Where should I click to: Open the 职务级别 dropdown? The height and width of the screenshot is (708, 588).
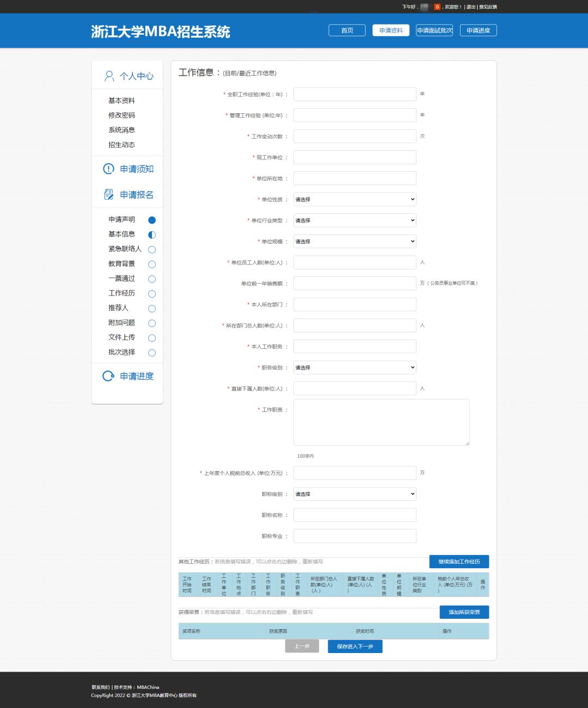click(x=354, y=367)
